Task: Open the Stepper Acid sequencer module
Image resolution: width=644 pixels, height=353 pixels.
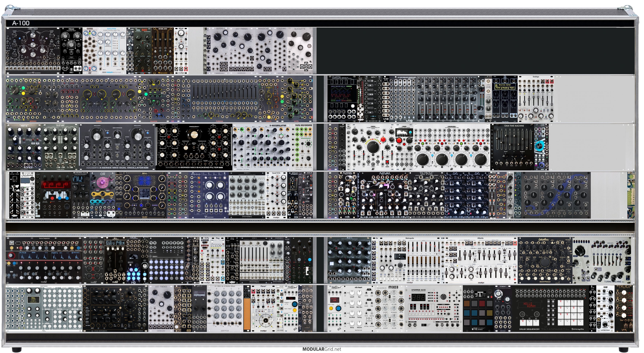Action: tap(433, 309)
